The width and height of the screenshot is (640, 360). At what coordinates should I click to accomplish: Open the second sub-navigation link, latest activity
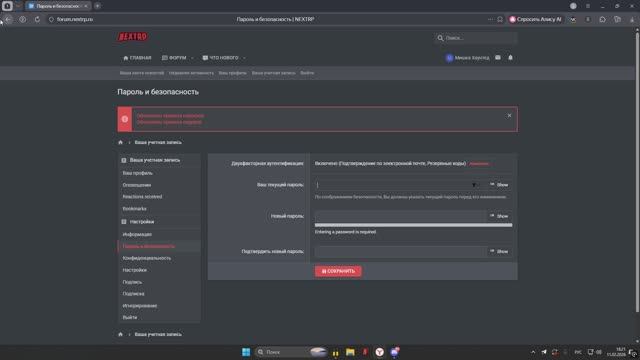click(191, 73)
